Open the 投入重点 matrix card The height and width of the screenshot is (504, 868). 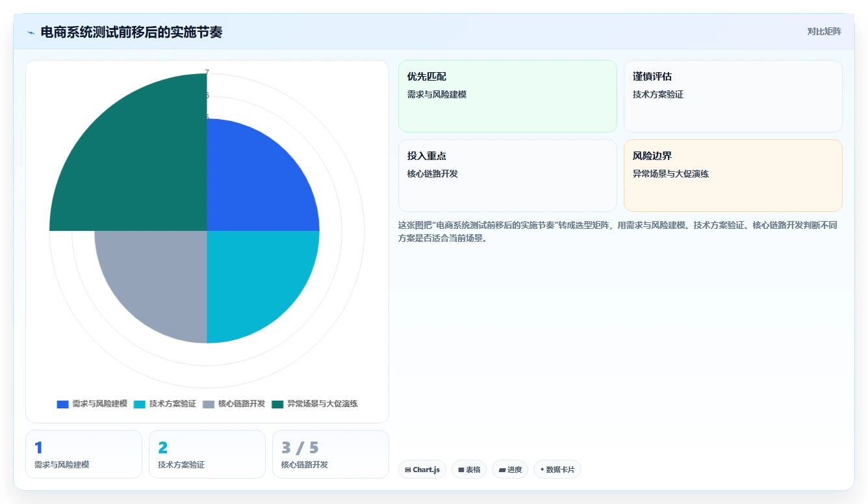point(507,176)
